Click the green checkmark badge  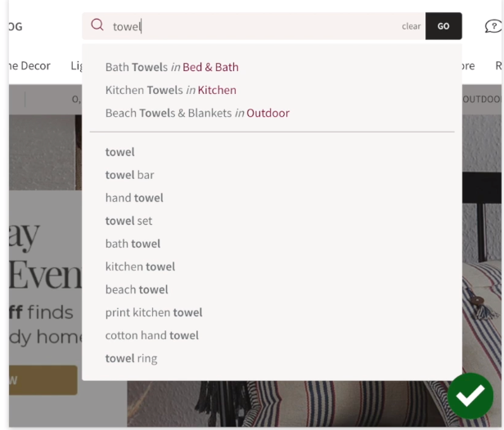pos(470,396)
